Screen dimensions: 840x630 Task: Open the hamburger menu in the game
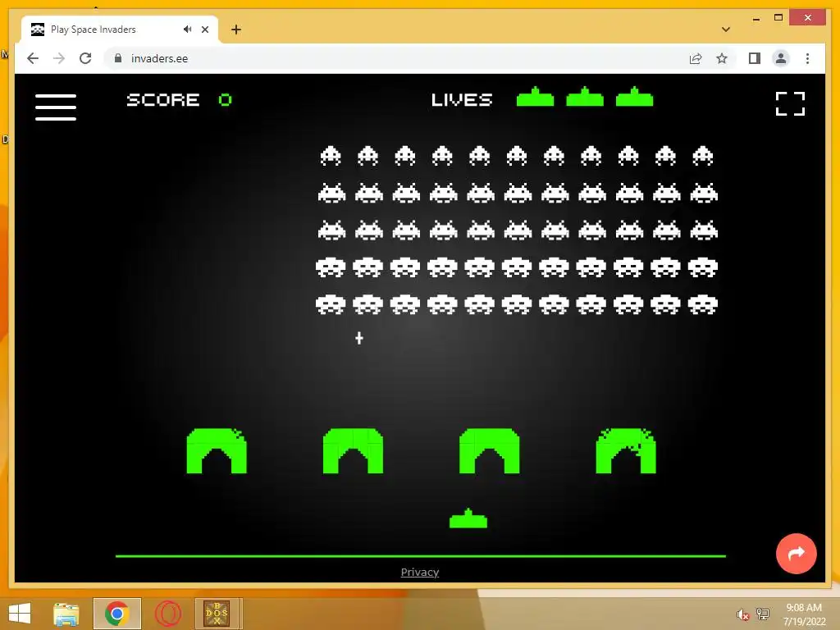(x=56, y=107)
